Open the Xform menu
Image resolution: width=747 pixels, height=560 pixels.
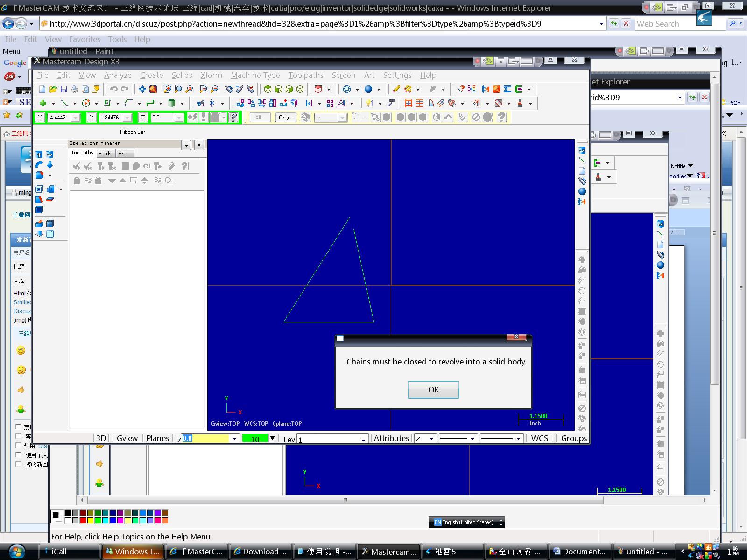211,75
